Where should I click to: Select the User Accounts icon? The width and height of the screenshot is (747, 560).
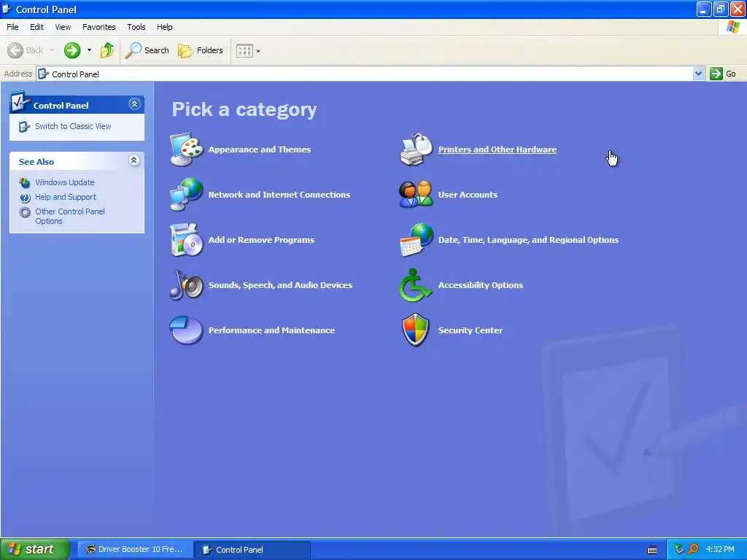(417, 194)
